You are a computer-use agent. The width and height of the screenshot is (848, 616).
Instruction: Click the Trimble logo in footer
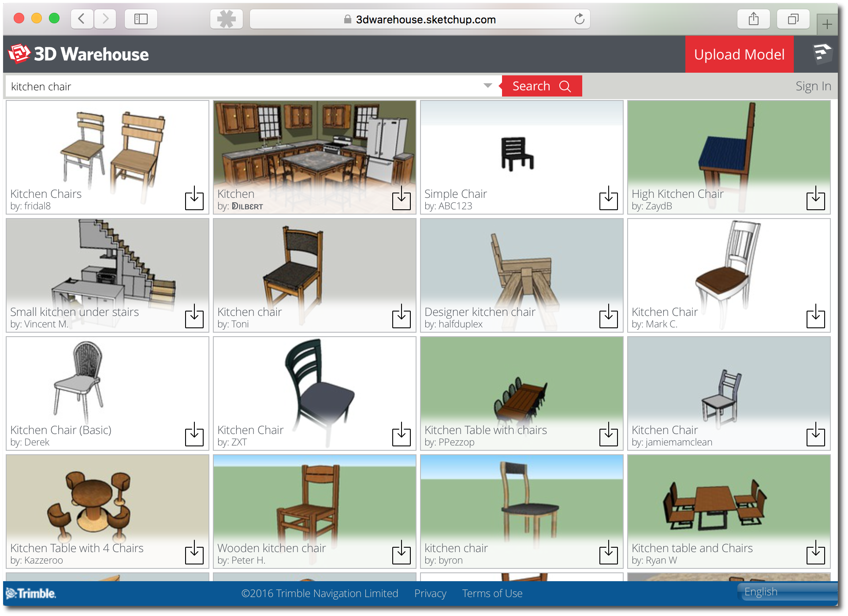[x=31, y=594]
